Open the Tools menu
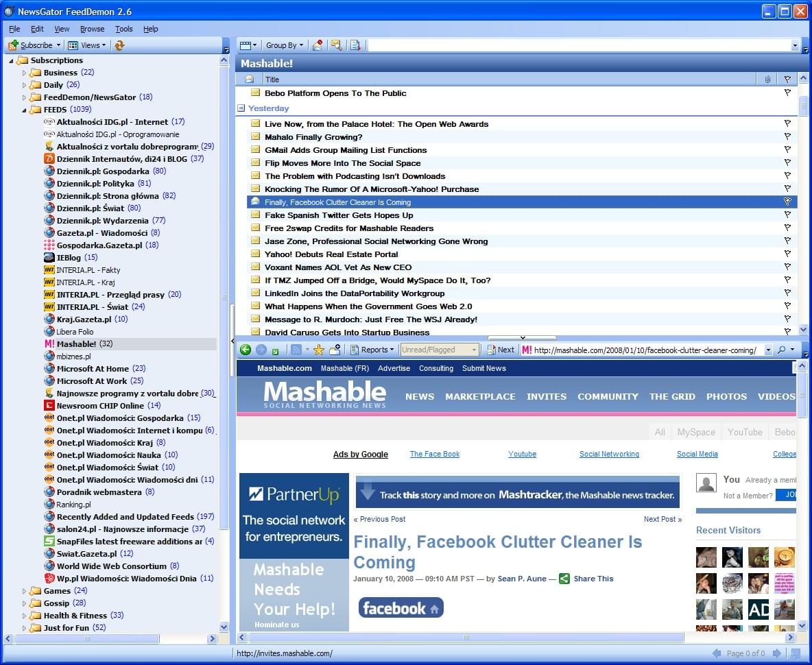The image size is (812, 665). [x=123, y=29]
